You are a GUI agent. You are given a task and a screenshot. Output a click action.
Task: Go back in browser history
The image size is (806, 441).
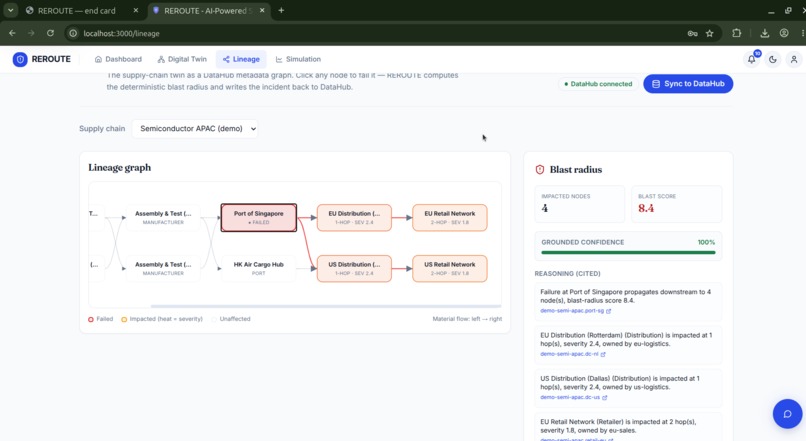[12, 33]
